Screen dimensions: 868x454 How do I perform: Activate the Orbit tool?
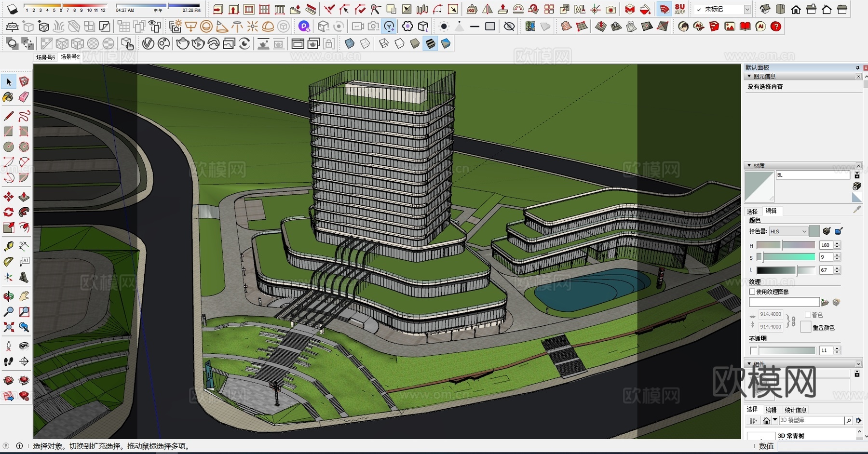pyautogui.click(x=9, y=296)
